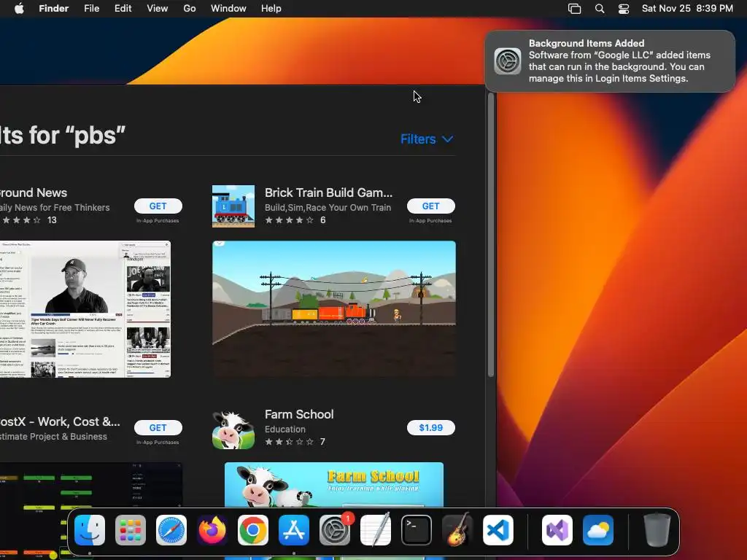This screenshot has height=560, width=747.
Task: Open the View menu
Action: pos(158,9)
